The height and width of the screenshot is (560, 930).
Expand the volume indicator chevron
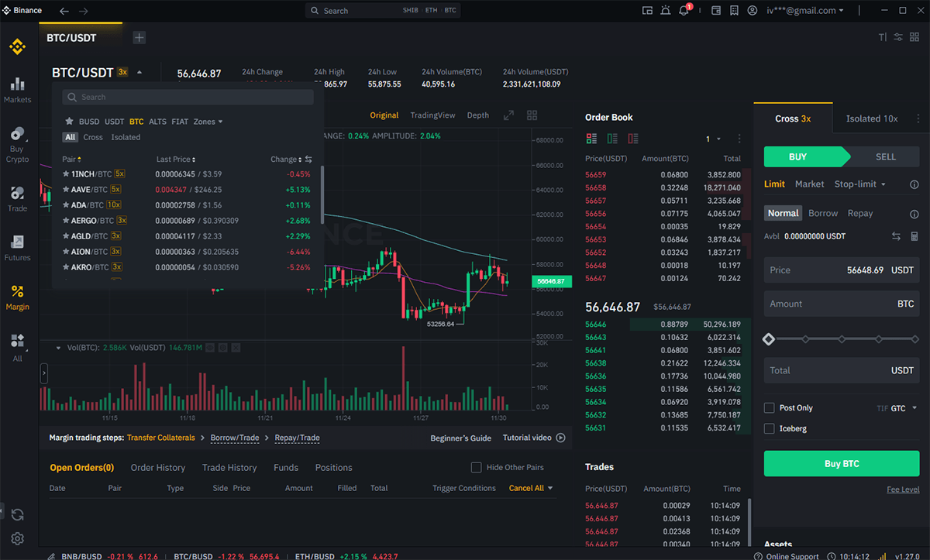[58, 348]
